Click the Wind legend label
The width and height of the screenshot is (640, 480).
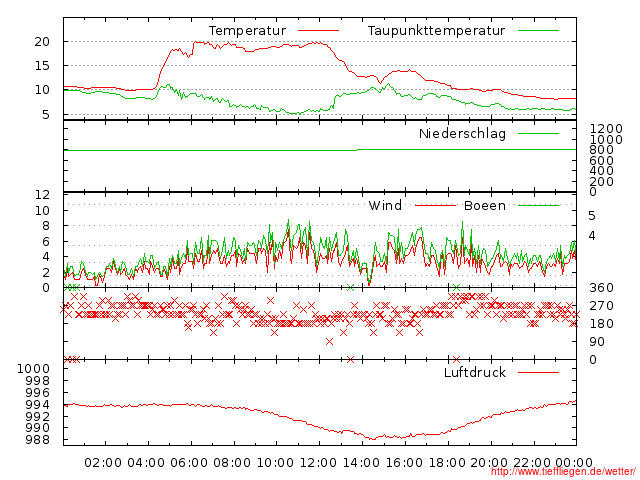[385, 205]
